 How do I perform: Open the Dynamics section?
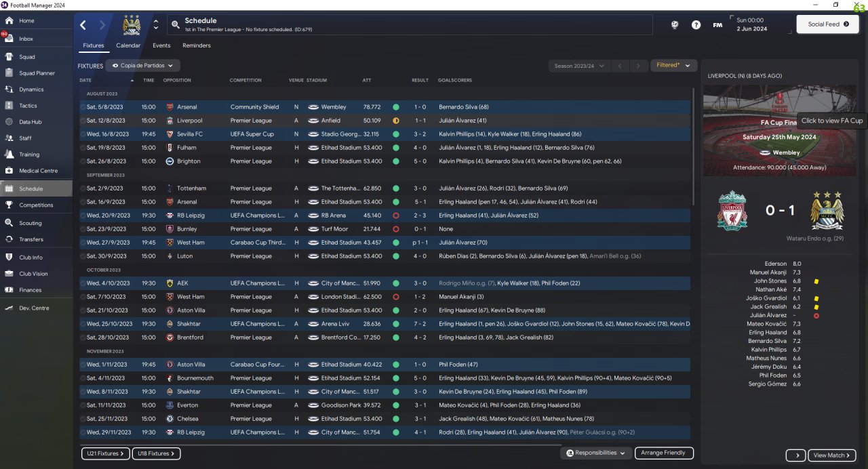tap(36, 89)
